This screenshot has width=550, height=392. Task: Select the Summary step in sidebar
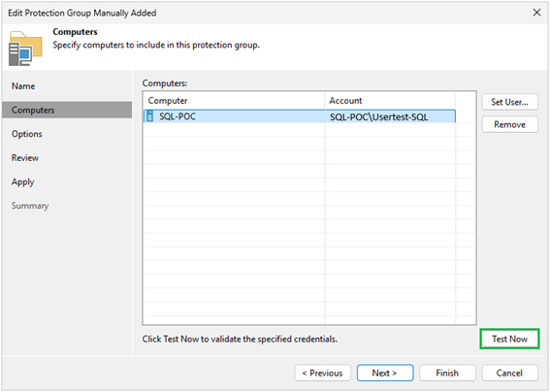click(x=30, y=206)
